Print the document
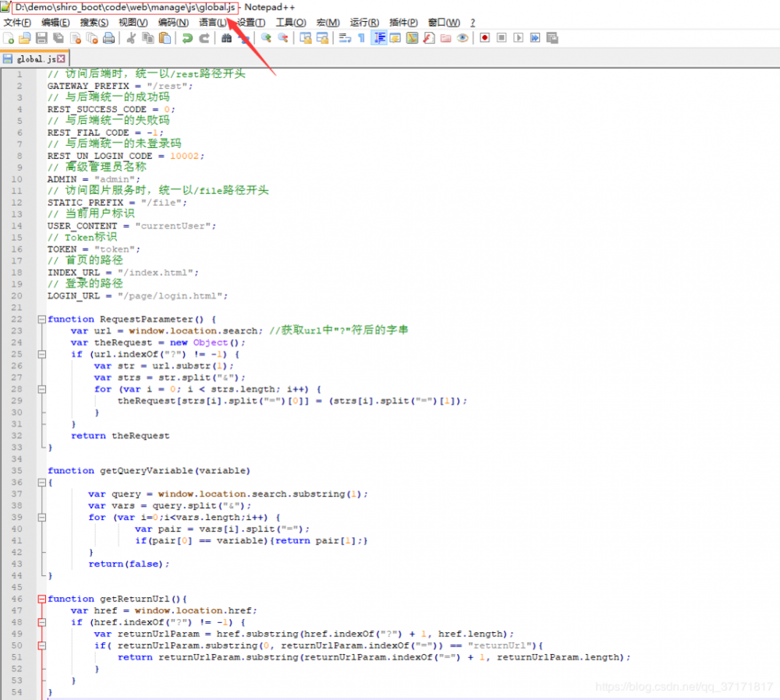 [108, 37]
